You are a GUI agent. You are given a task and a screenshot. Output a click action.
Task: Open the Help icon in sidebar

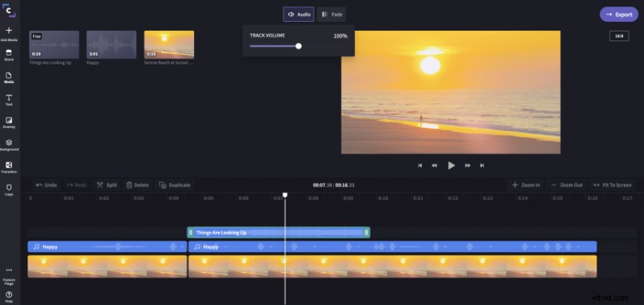coord(9,297)
